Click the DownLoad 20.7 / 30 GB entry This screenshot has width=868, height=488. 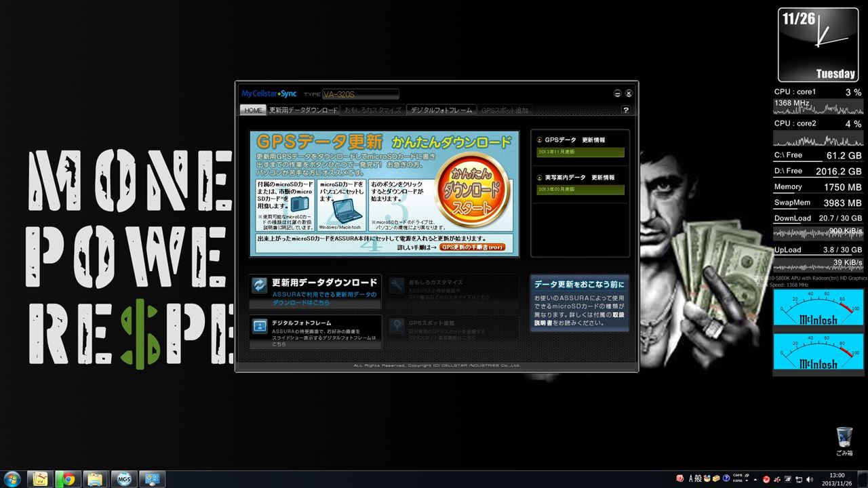click(x=818, y=218)
